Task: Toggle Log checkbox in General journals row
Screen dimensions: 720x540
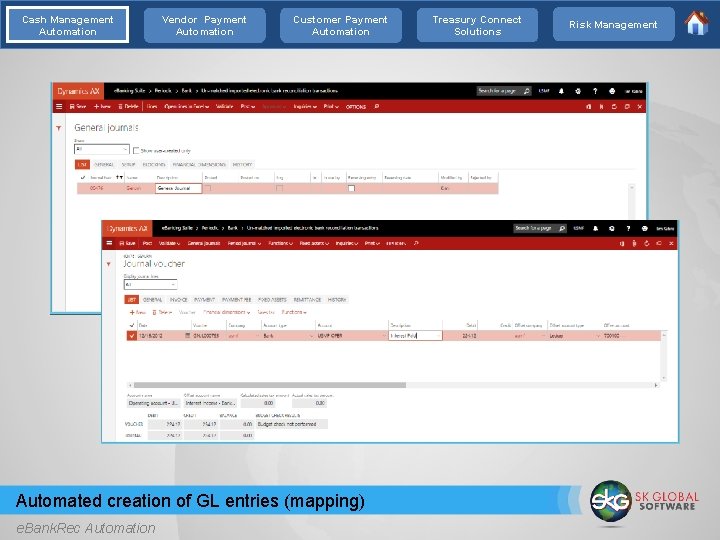Action: (x=280, y=188)
